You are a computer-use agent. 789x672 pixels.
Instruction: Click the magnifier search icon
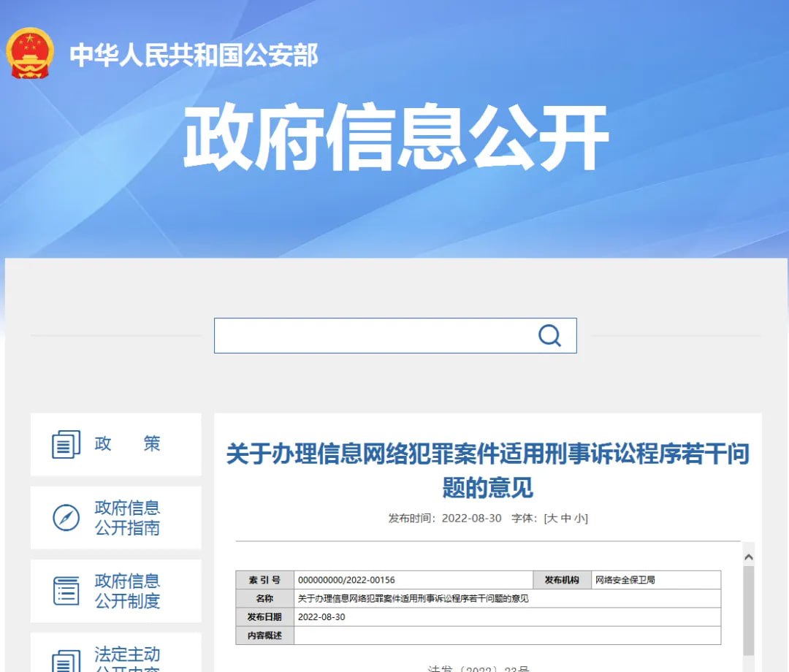549,335
